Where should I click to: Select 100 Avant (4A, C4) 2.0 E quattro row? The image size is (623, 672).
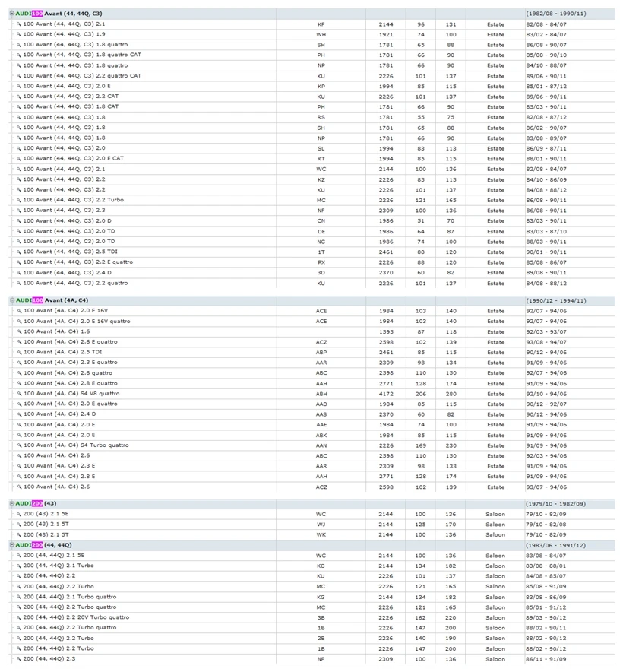click(311, 404)
